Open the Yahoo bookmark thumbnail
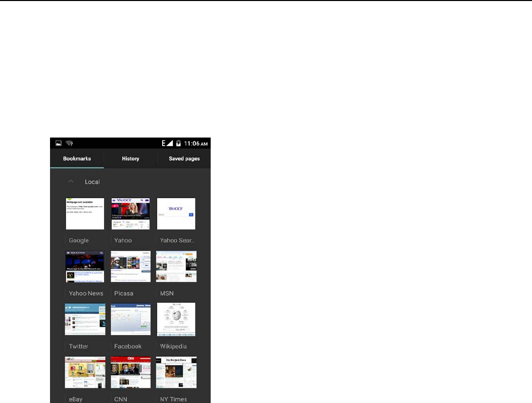Screen dimensions: 532x403 (x=131, y=213)
